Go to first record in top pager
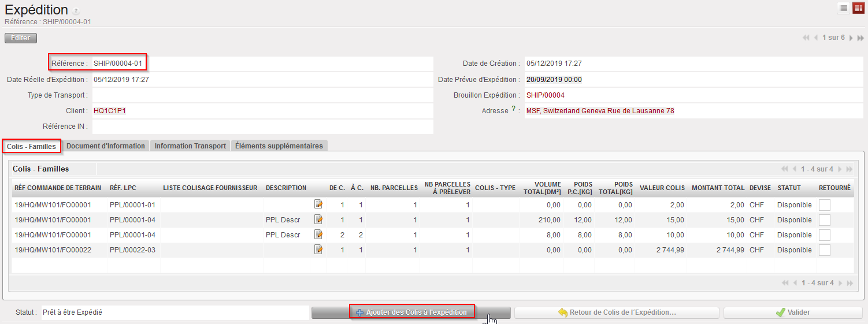 806,38
